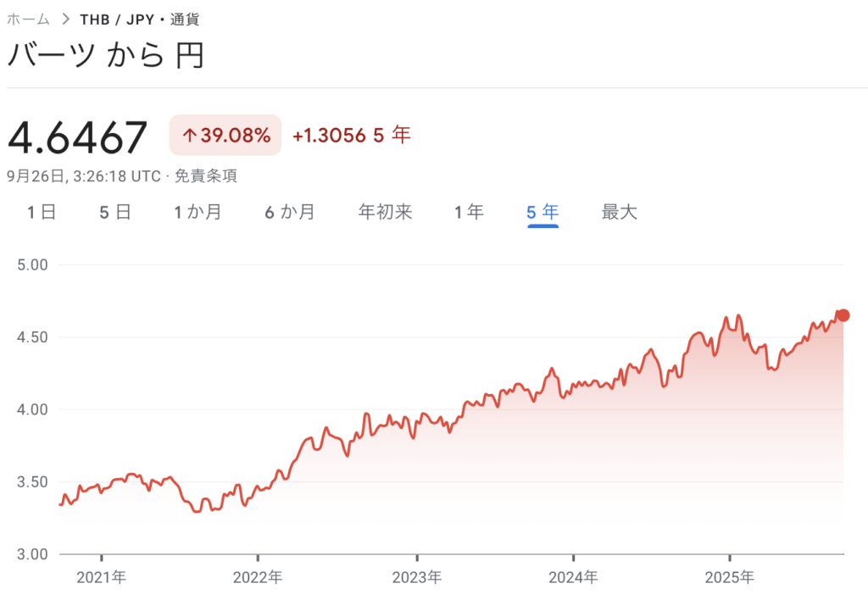Click the active 5年 tab

point(542,213)
